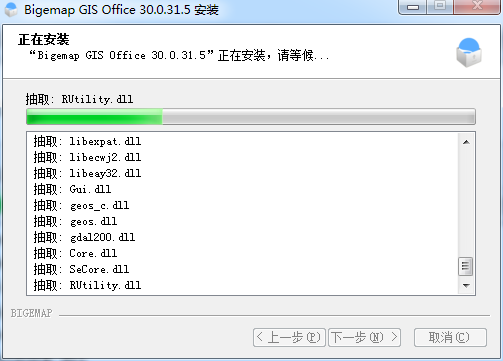Click the BIGEMAP branding label

point(32,313)
